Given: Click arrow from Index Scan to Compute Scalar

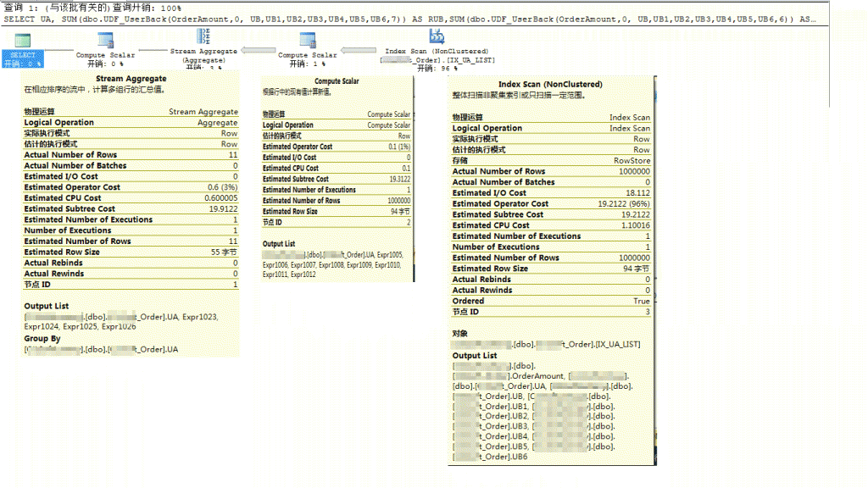Looking at the screenshot, I should click(359, 50).
